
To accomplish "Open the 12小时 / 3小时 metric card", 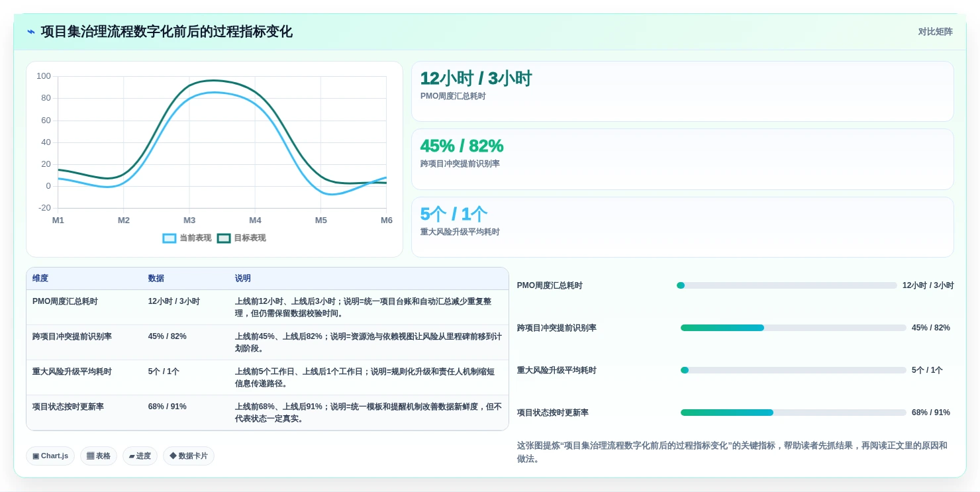I will tap(683, 91).
